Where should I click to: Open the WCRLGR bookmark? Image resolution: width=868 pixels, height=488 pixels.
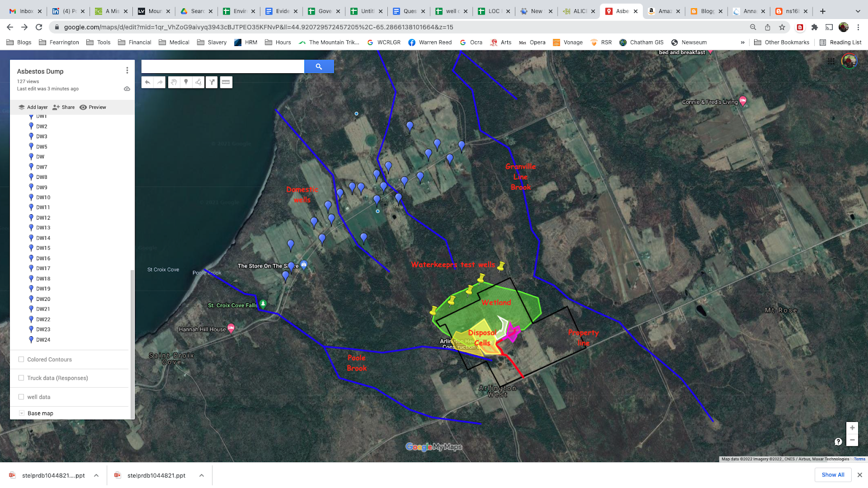click(384, 42)
